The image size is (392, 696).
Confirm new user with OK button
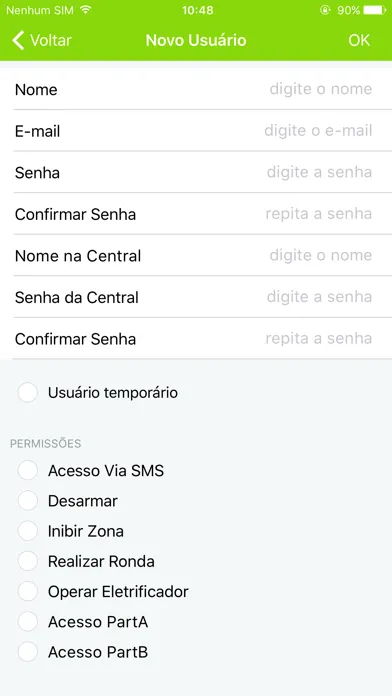[x=359, y=40]
